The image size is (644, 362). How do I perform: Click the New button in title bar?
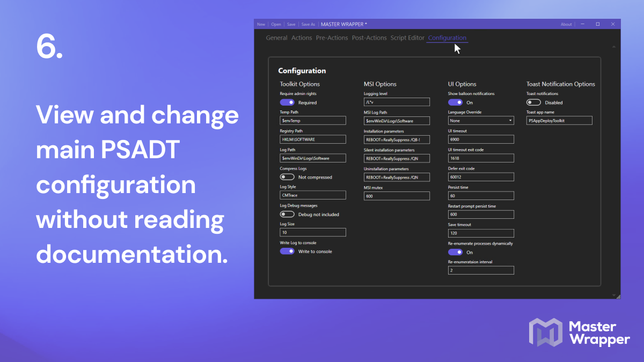(261, 24)
